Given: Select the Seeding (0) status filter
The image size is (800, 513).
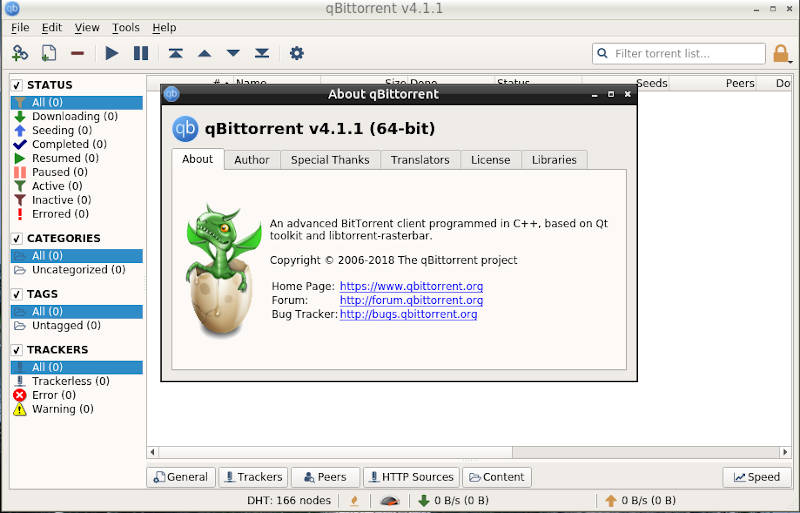Looking at the screenshot, I should click(77, 130).
